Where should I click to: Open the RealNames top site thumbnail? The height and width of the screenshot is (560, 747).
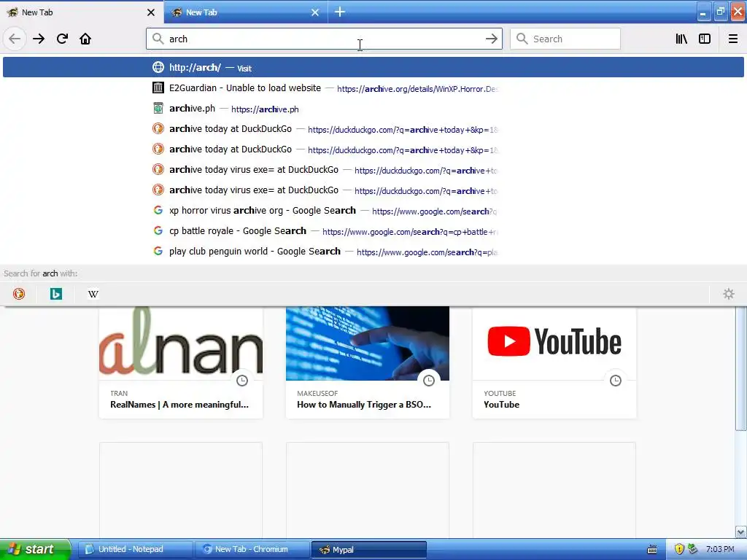(181, 343)
